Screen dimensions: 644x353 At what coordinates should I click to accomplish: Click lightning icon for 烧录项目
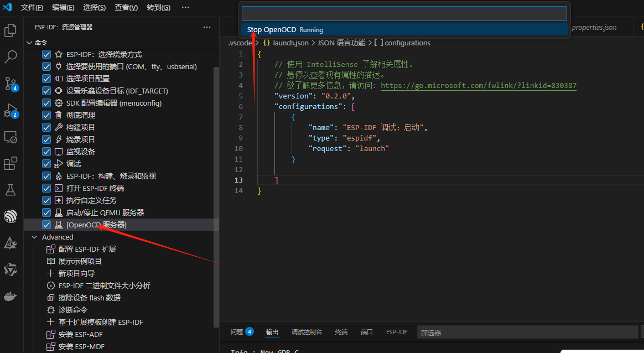(x=59, y=139)
